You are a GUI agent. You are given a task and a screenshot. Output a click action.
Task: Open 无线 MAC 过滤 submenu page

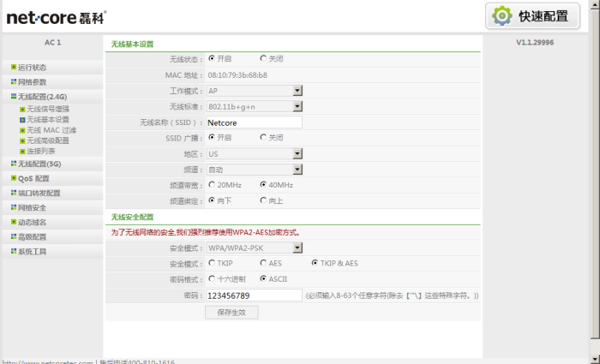(51, 130)
